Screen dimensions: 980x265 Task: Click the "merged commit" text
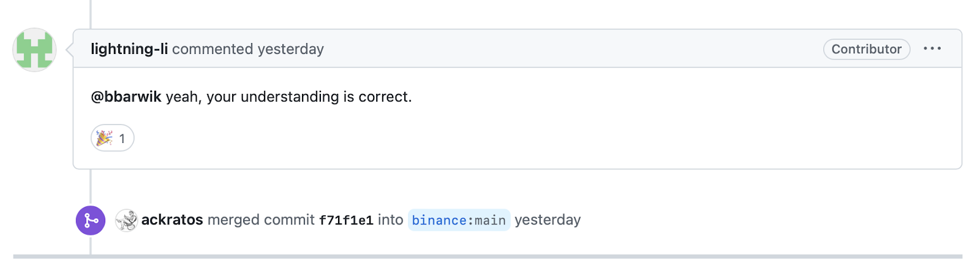point(261,220)
